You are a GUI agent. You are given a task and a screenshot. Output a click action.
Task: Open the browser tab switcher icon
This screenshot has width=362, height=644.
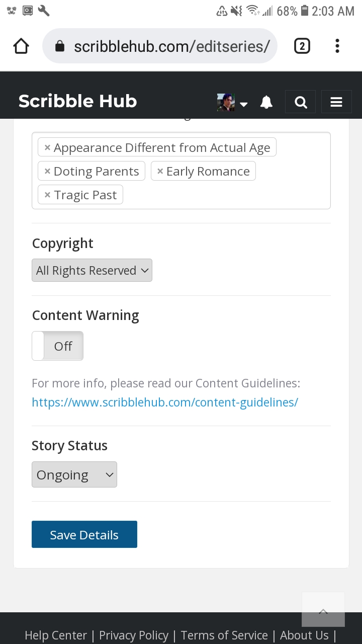tap(302, 46)
